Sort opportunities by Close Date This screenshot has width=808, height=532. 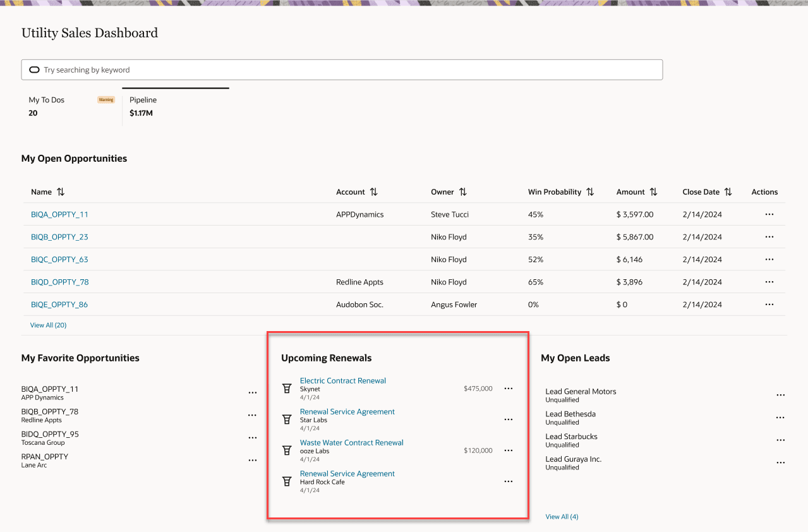coord(728,192)
